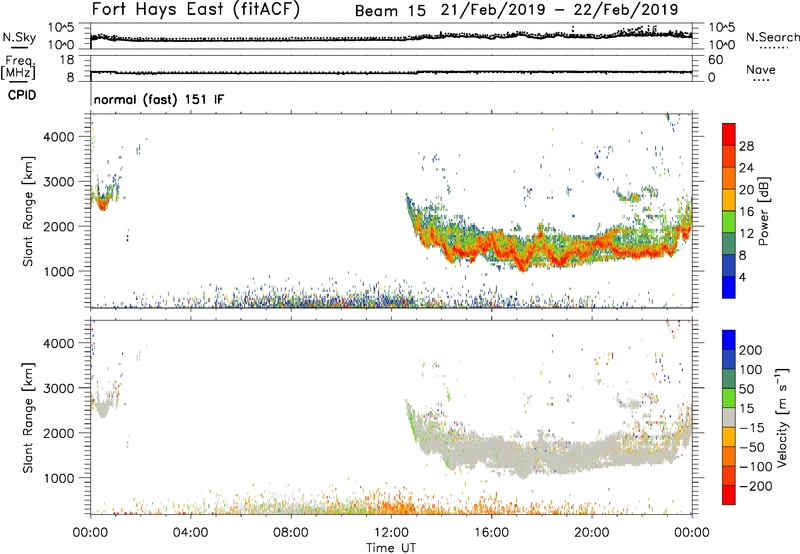Click the '20:00' time axis label

coord(591,533)
